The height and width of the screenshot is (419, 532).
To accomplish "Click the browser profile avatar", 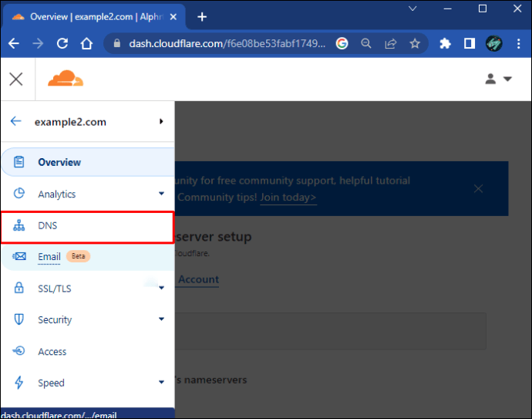I will (x=494, y=43).
